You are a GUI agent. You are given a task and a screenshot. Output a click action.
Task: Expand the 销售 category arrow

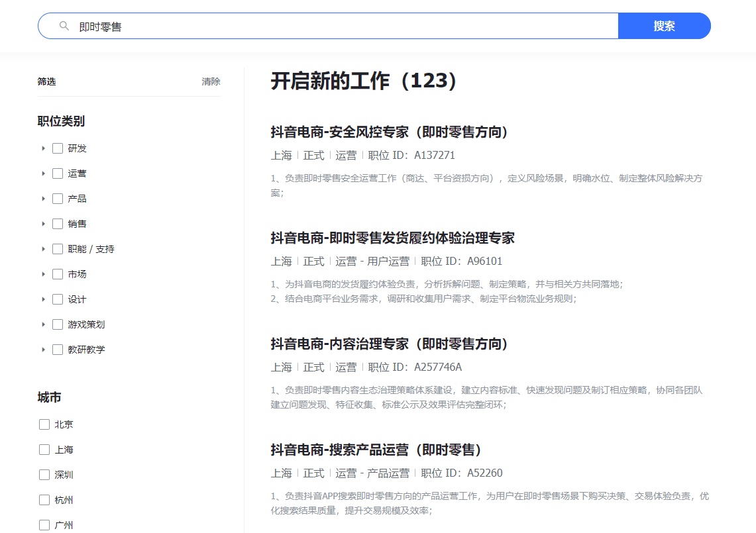click(43, 224)
